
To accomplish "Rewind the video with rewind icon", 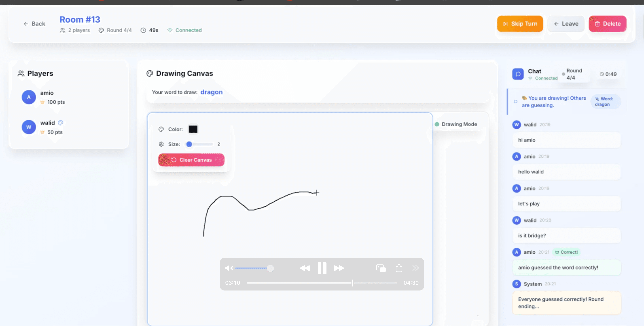I will coord(305,268).
